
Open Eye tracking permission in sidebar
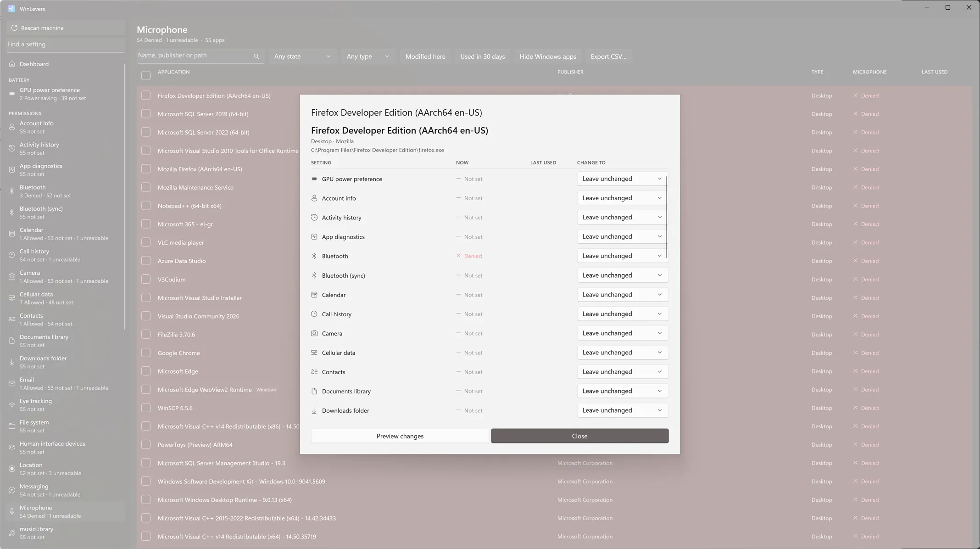coord(65,404)
